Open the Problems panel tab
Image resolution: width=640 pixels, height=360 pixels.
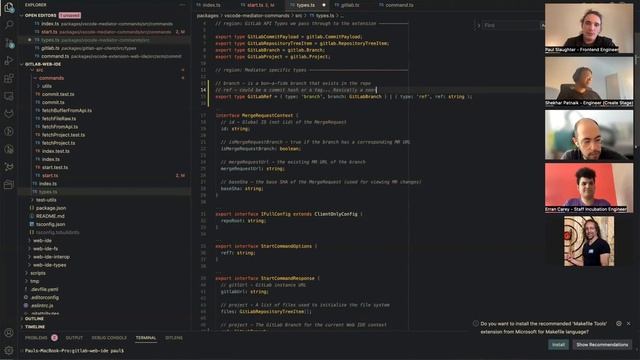[x=36, y=338]
